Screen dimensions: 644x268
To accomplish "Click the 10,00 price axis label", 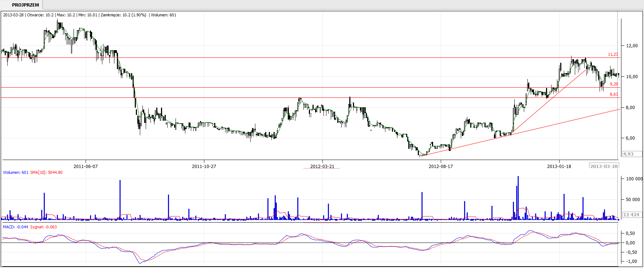I will (632, 76).
